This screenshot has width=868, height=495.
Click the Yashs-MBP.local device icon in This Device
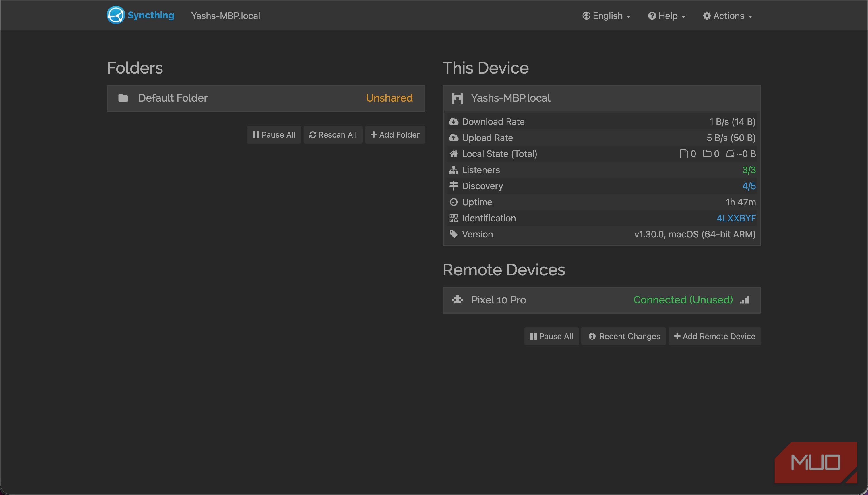point(458,98)
